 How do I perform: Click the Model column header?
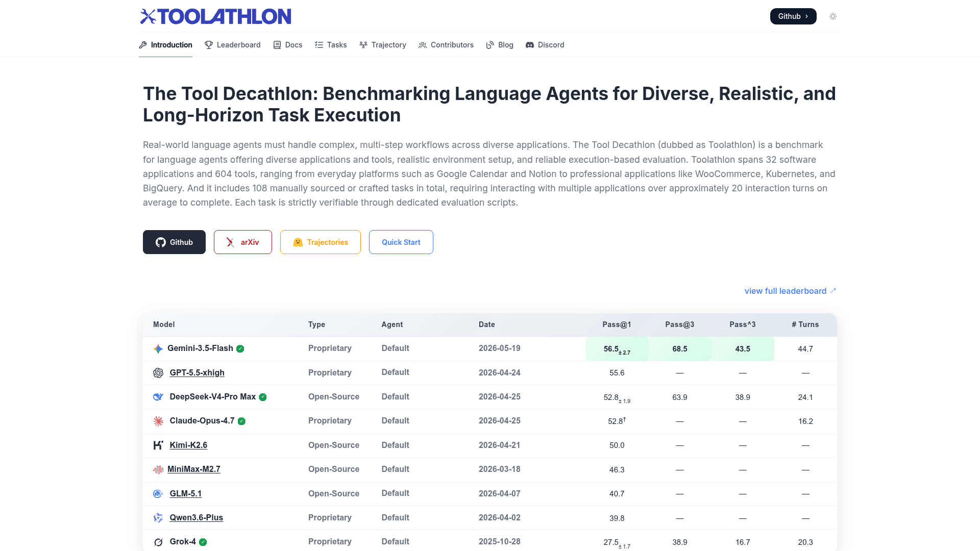point(164,324)
